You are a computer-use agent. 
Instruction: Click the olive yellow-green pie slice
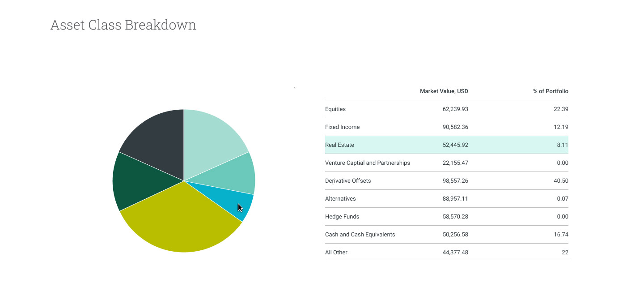point(181,219)
